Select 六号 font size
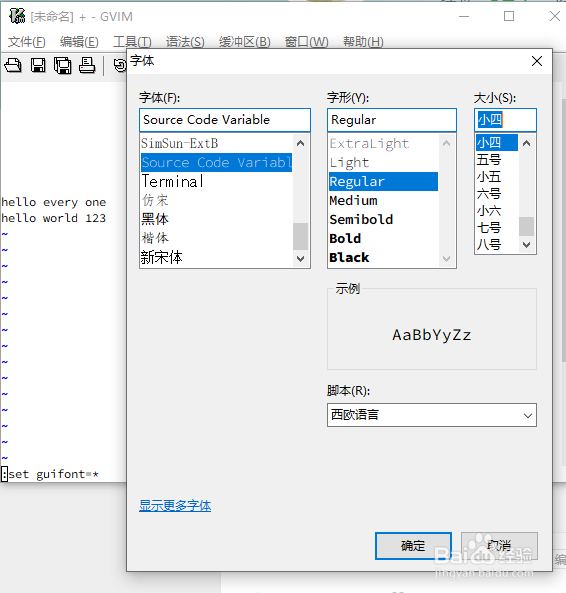 coord(496,194)
